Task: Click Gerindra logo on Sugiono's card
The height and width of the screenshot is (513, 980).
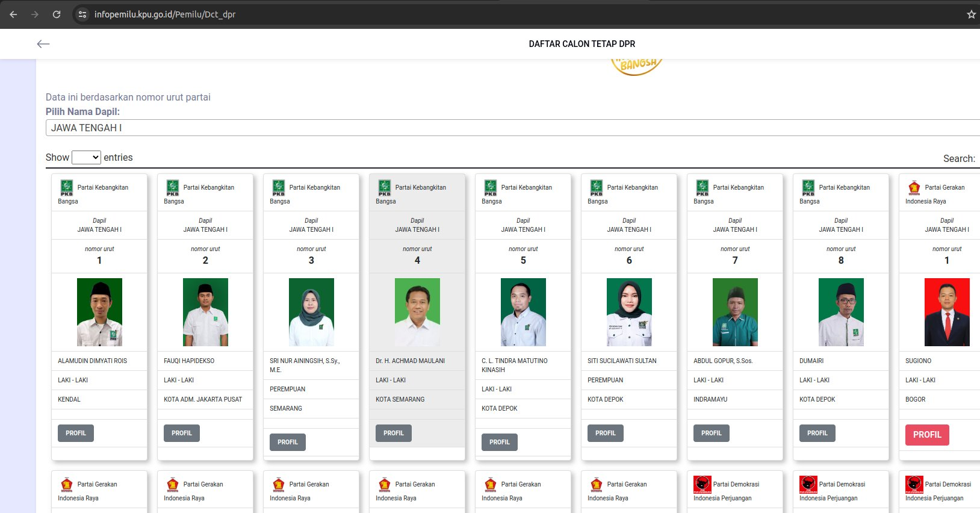Action: click(x=914, y=188)
